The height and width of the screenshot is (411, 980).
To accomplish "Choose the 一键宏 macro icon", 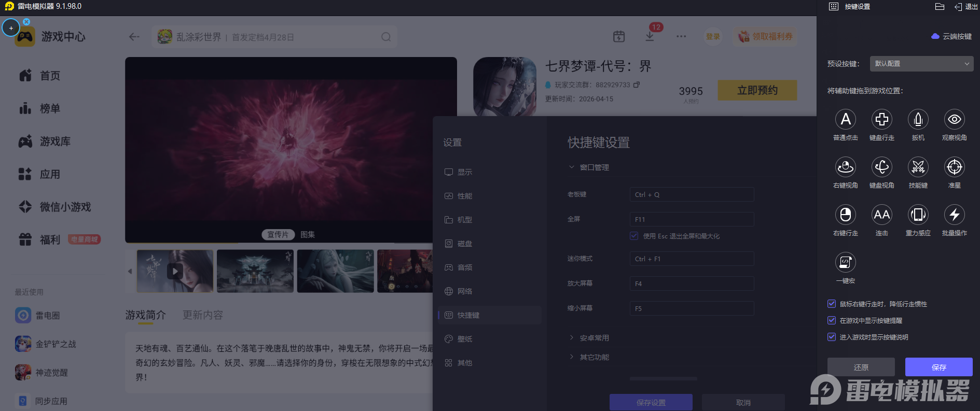I will pyautogui.click(x=845, y=263).
